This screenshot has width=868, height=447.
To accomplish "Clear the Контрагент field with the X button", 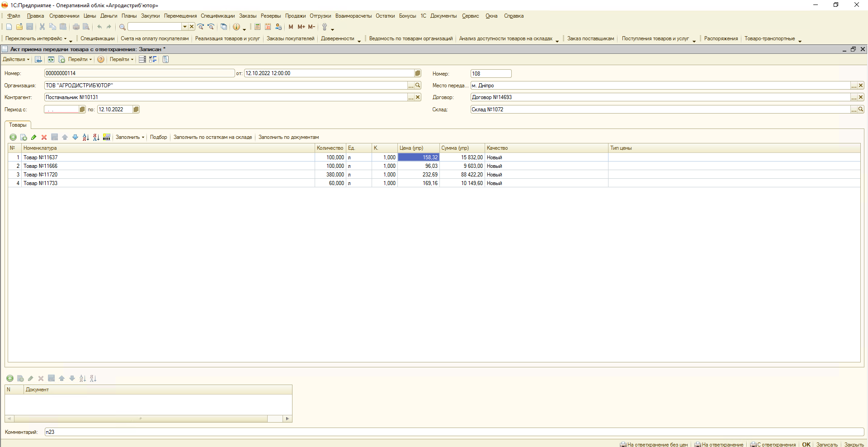I will coord(418,97).
